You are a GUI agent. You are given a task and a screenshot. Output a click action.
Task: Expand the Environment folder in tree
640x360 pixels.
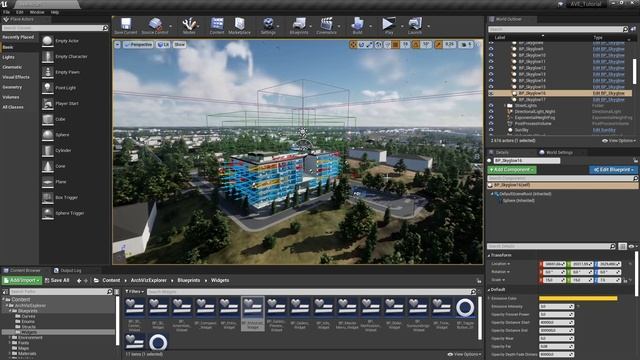pos(9,338)
